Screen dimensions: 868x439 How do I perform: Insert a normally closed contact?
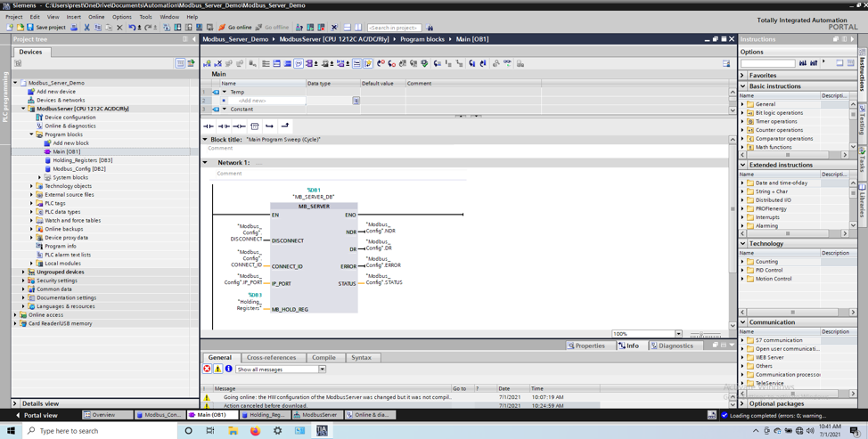click(x=224, y=126)
